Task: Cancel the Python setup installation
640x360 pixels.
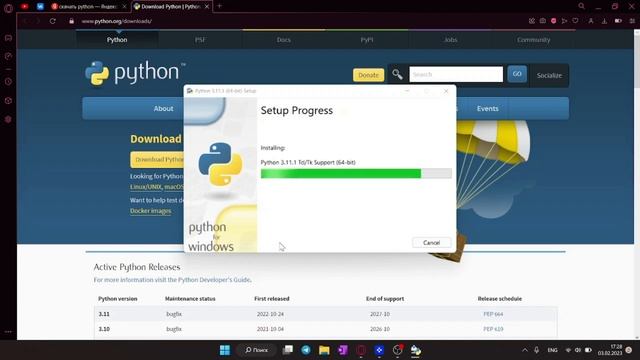Action: (x=431, y=242)
